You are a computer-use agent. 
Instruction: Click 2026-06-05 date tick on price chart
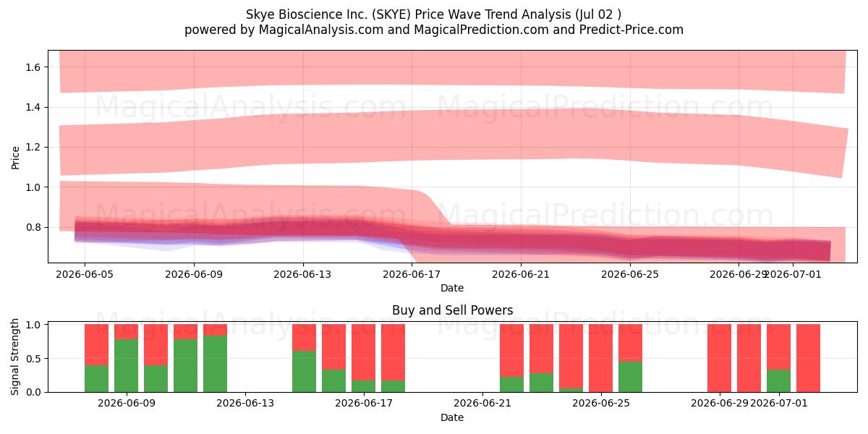pos(85,274)
